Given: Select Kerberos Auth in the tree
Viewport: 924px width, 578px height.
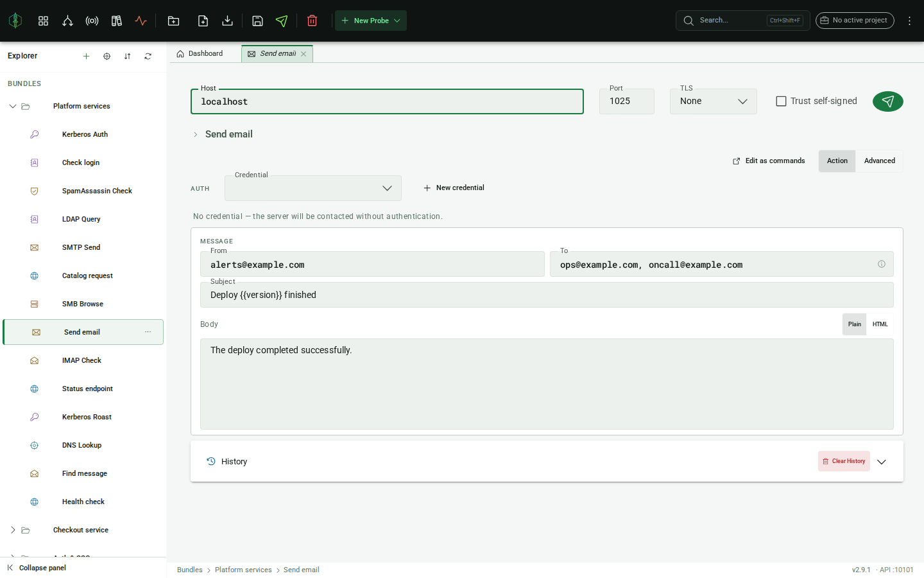Looking at the screenshot, I should point(83,134).
